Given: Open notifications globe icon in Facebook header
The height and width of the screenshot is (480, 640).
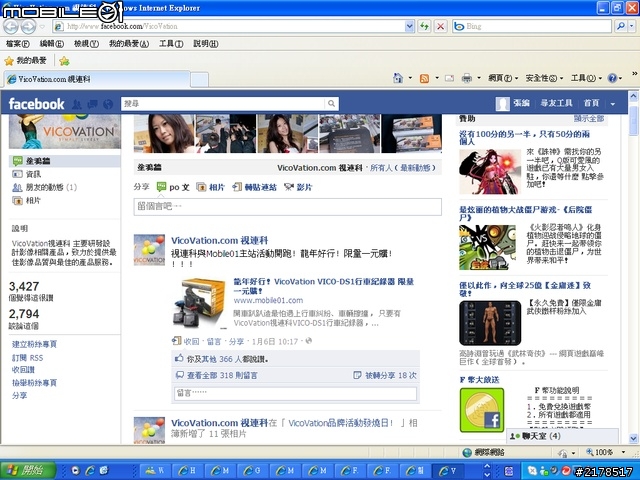Looking at the screenshot, I should [x=108, y=104].
